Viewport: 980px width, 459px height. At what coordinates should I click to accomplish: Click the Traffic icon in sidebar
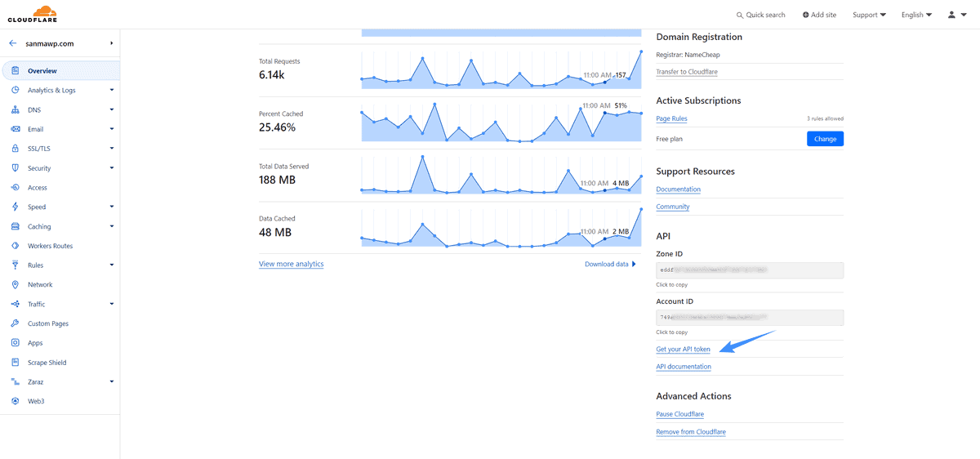click(x=16, y=304)
